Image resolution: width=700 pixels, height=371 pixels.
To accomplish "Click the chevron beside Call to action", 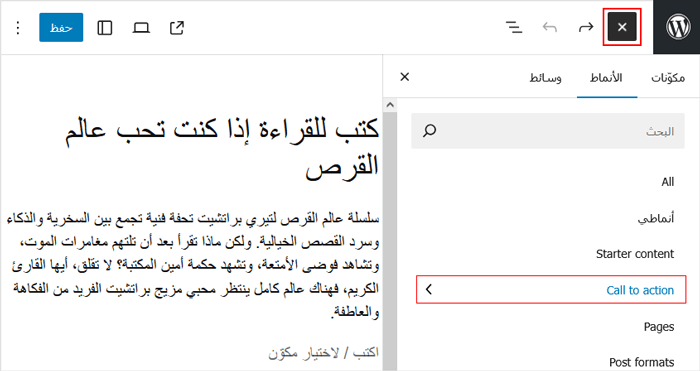I will click(429, 290).
